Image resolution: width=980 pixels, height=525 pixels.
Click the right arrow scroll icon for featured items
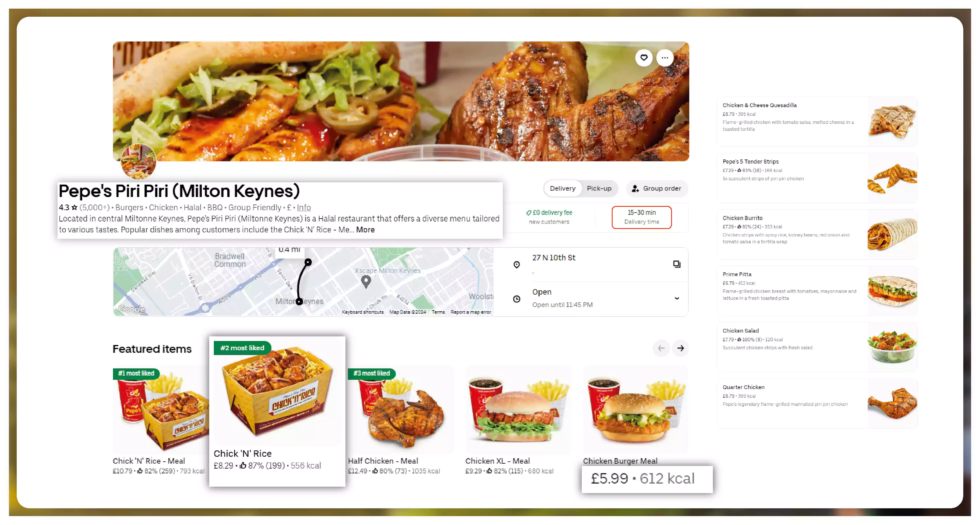681,348
